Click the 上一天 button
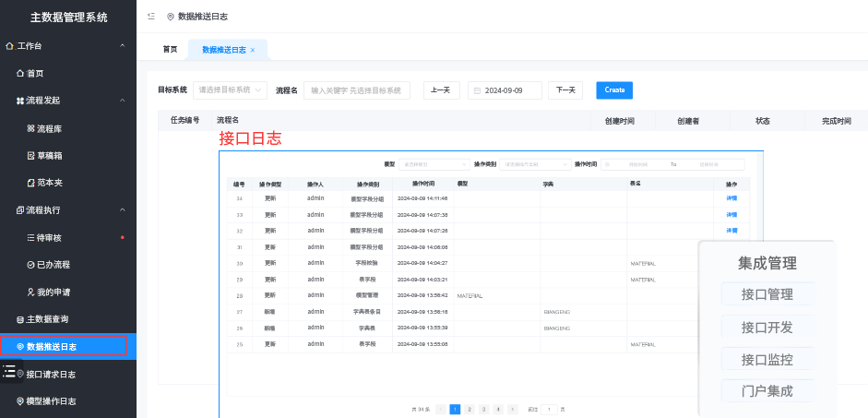The width and height of the screenshot is (868, 418). (441, 90)
